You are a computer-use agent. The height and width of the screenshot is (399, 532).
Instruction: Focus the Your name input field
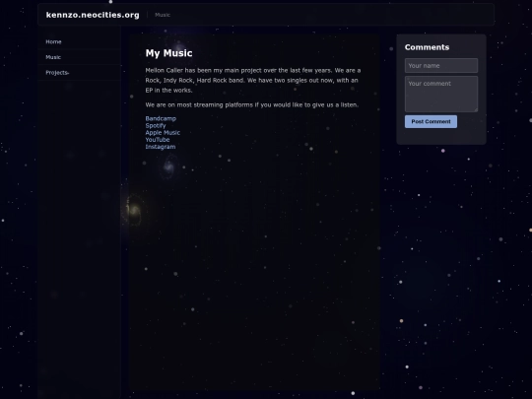pyautogui.click(x=441, y=65)
